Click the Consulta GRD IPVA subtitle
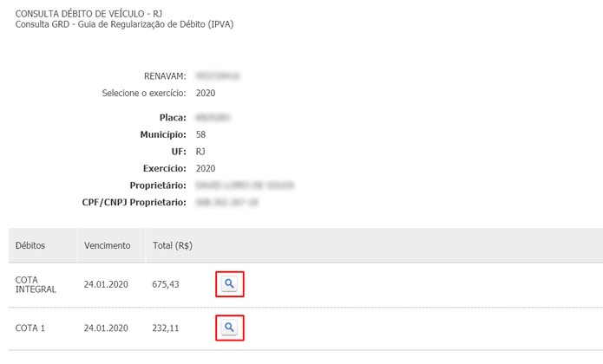 (124, 24)
